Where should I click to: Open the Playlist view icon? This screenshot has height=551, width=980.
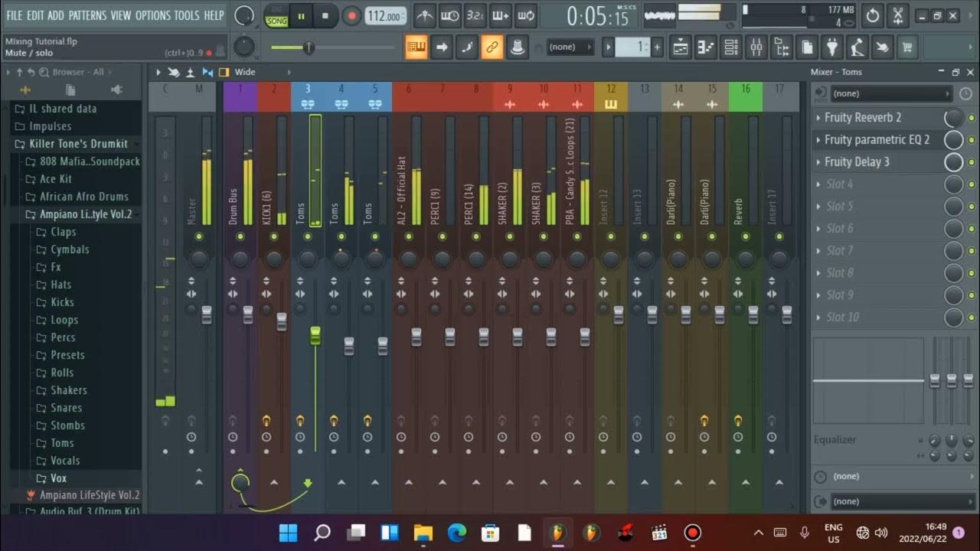[x=681, y=47]
